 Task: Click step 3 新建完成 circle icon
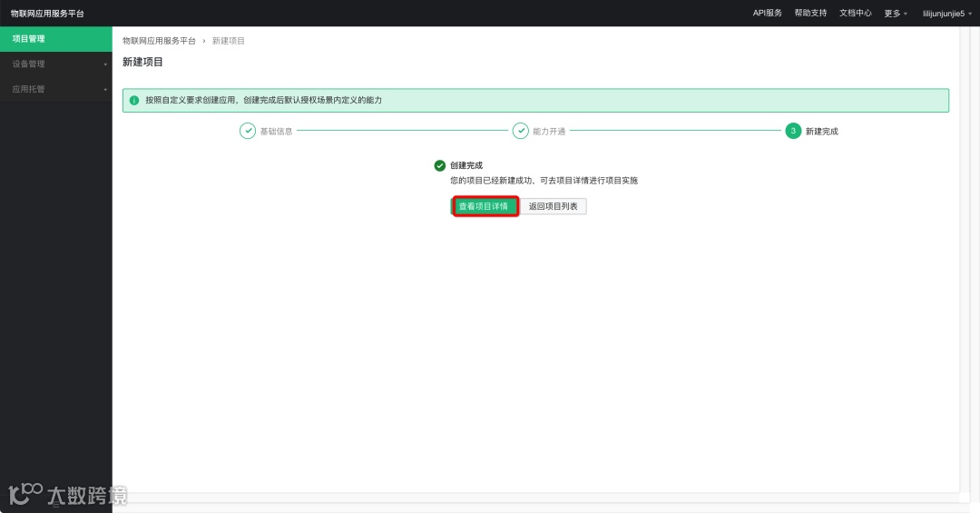(x=793, y=131)
